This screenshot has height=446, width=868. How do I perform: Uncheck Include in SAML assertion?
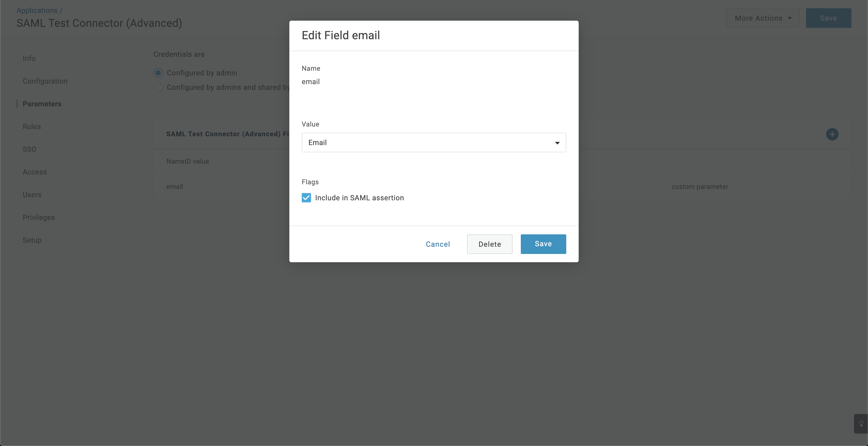306,198
